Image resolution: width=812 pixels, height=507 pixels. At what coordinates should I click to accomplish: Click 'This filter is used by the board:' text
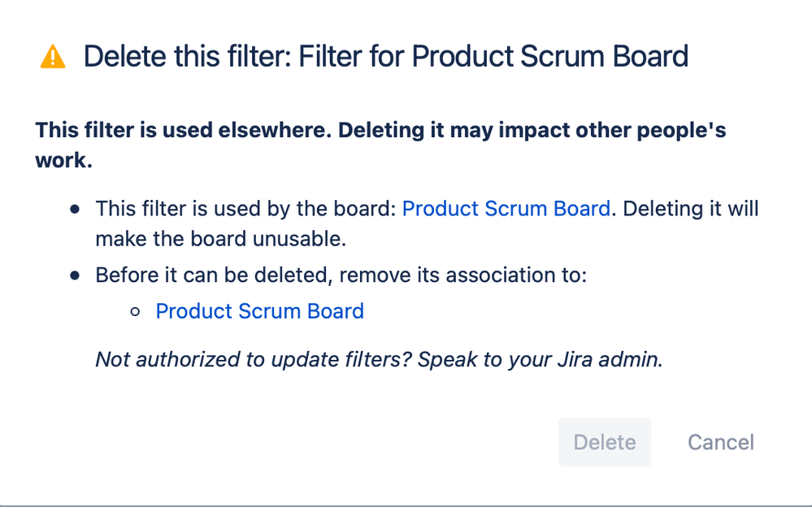point(246,209)
